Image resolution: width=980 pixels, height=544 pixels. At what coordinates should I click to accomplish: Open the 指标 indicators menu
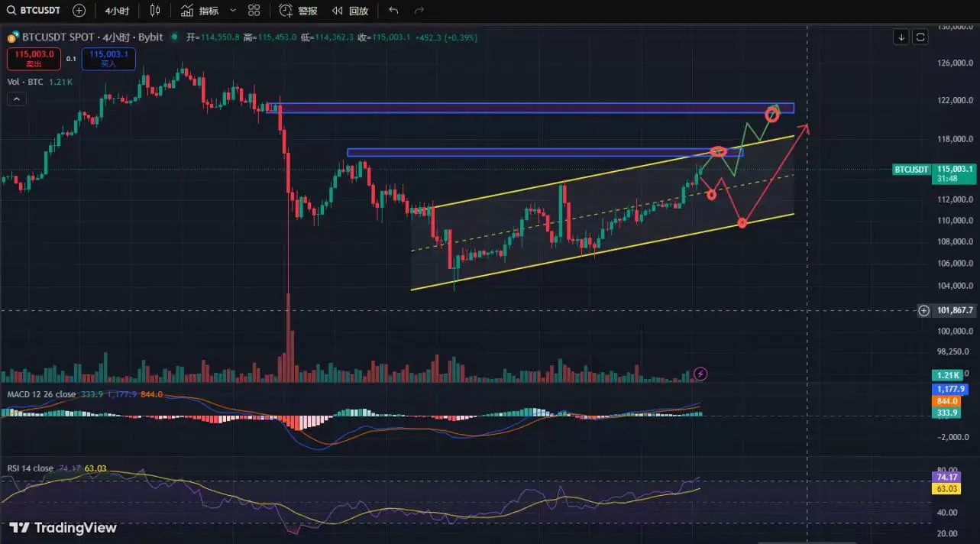tap(200, 11)
